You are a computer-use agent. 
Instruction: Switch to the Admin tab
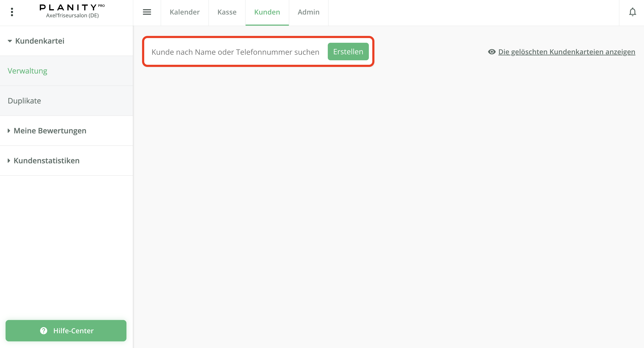[x=308, y=12]
